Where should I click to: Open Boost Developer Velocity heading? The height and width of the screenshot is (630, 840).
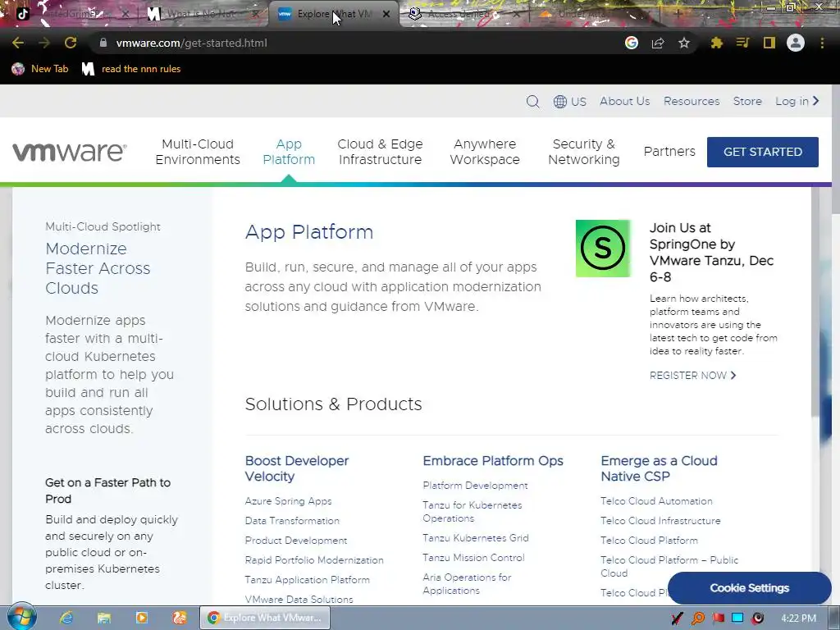(297, 468)
